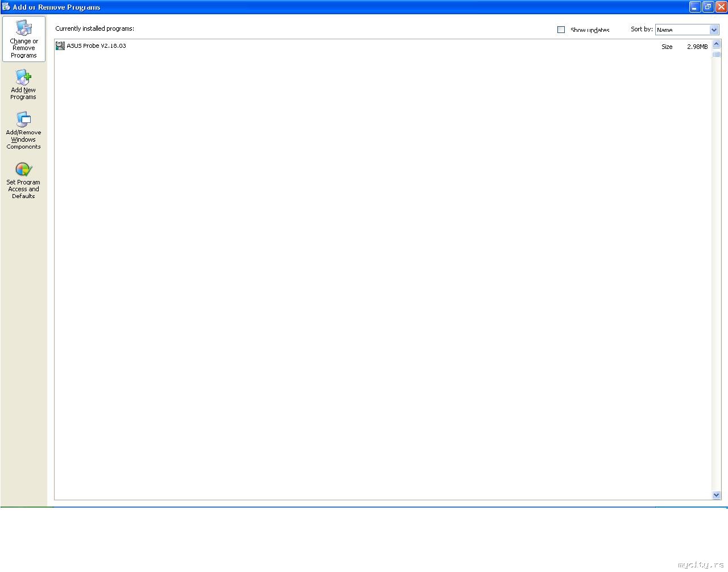Click the title bar window icon

[x=6, y=7]
